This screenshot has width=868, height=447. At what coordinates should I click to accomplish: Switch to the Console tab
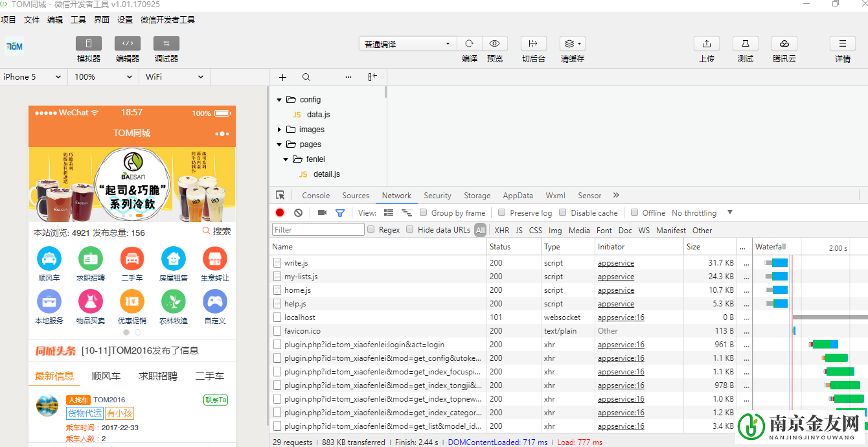pyautogui.click(x=315, y=196)
